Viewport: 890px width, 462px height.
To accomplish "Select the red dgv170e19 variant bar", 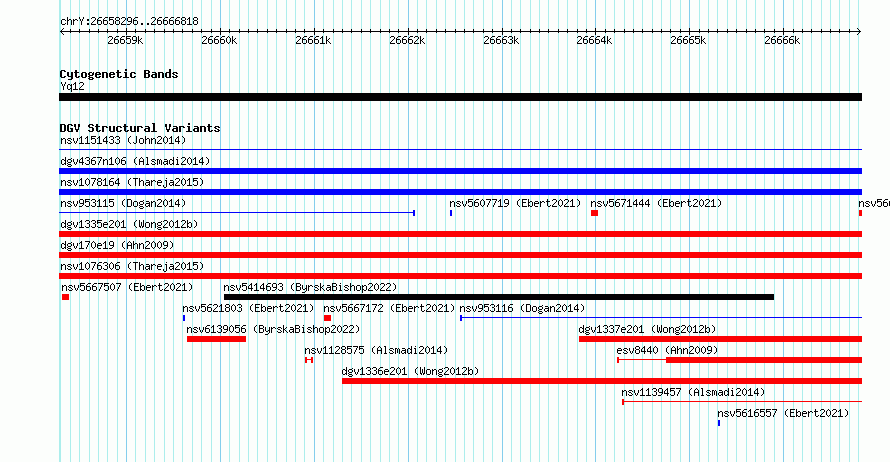I will (460, 255).
